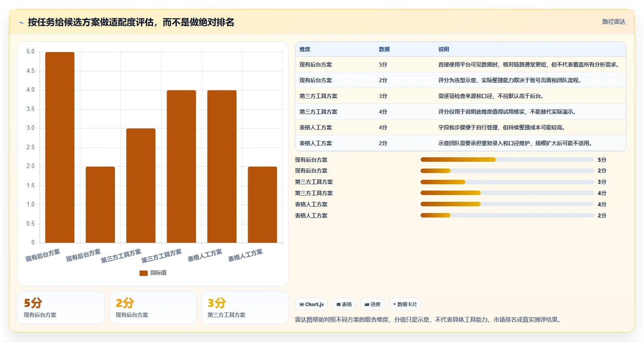Click the 路径雷达 label in the header

pyautogui.click(x=613, y=22)
